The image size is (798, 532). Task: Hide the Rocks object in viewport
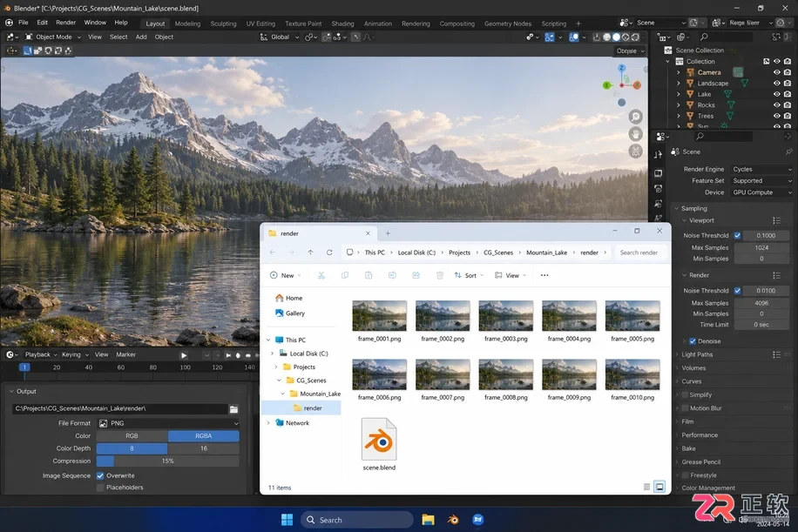pos(776,104)
